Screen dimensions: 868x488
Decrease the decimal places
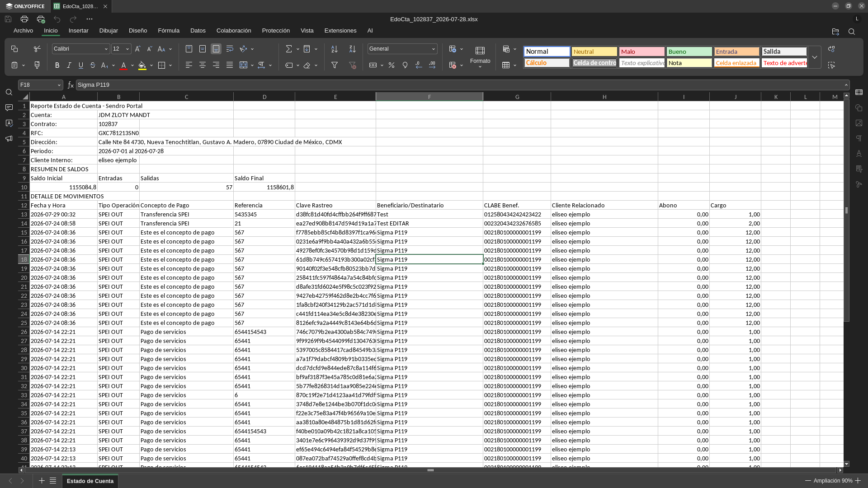tap(419, 65)
